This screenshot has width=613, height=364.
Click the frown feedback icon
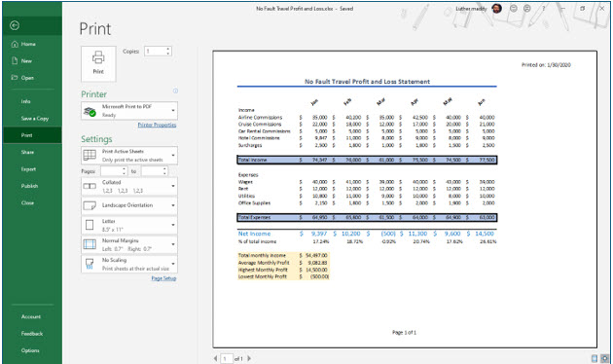point(527,8)
